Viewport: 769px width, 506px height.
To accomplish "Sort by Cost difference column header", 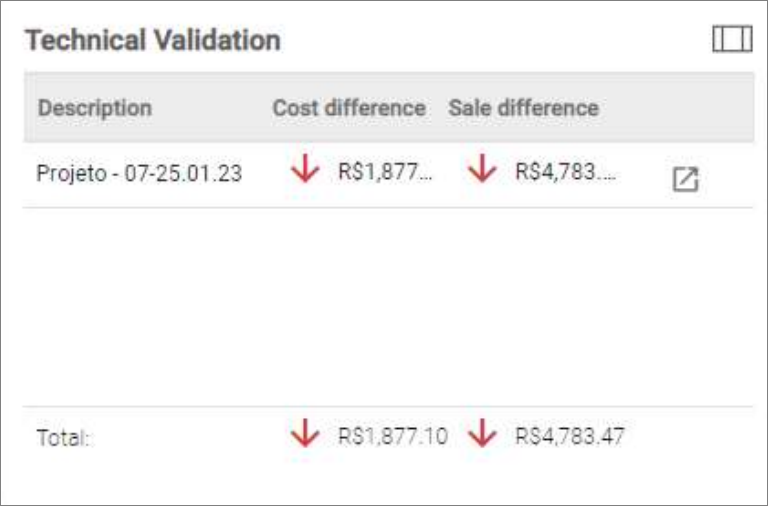I will [x=349, y=108].
